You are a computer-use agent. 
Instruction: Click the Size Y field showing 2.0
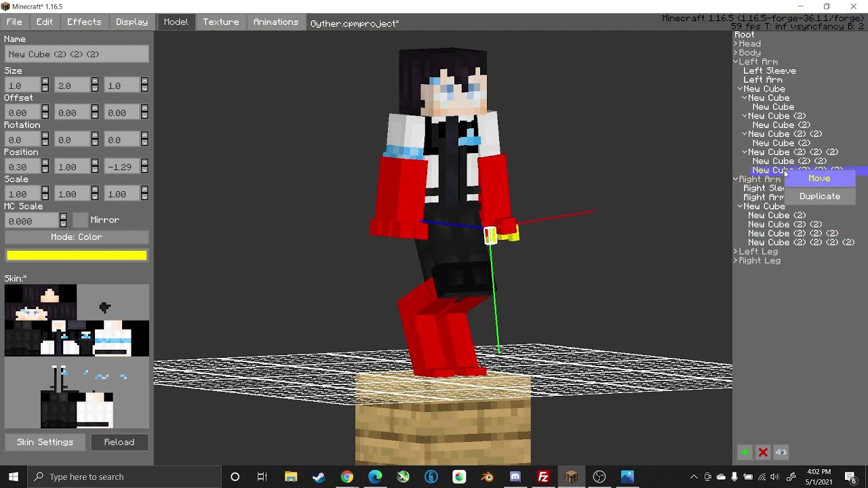(x=73, y=85)
